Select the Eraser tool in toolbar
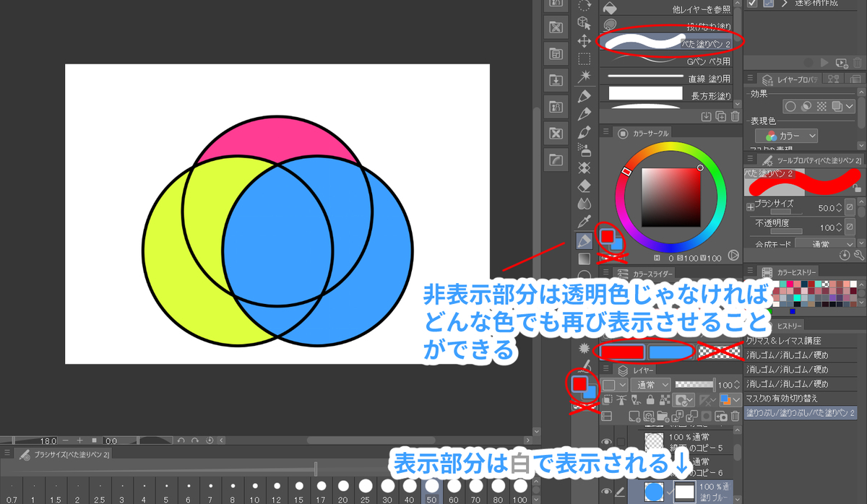Screen dimensions: 867x504 [584, 186]
